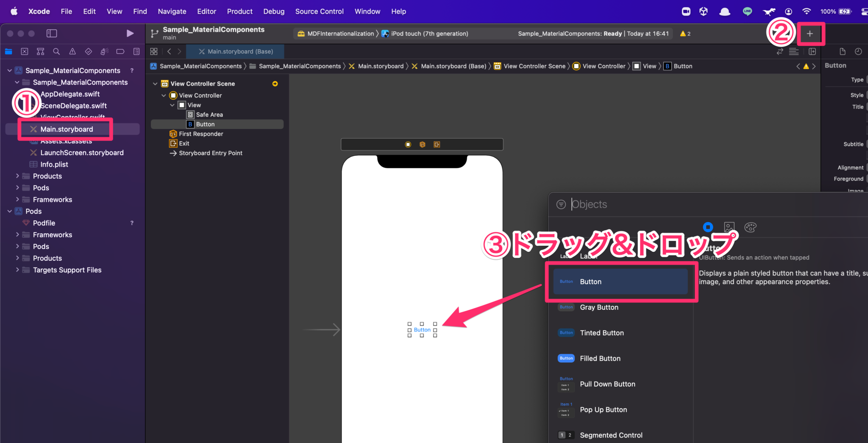
Task: Collapse the View Controller Scene tree item
Action: 155,84
